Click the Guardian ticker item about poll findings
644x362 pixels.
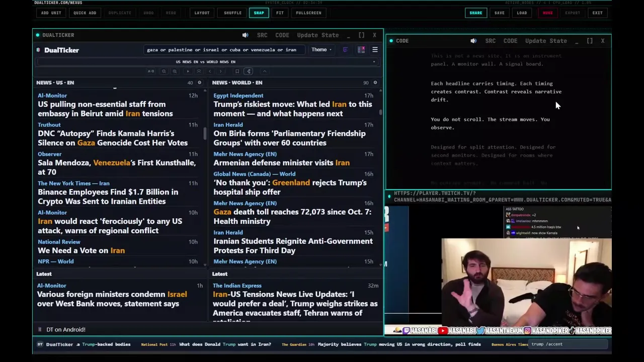399,344
